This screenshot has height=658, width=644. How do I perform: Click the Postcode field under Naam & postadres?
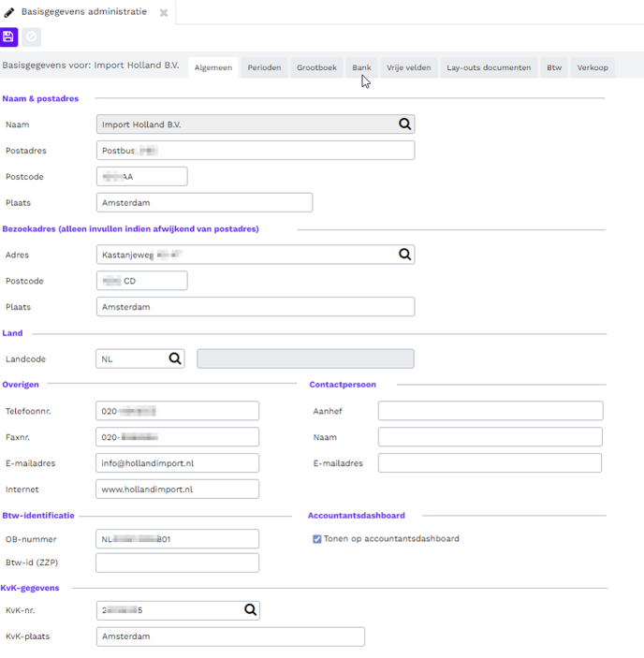click(x=141, y=176)
